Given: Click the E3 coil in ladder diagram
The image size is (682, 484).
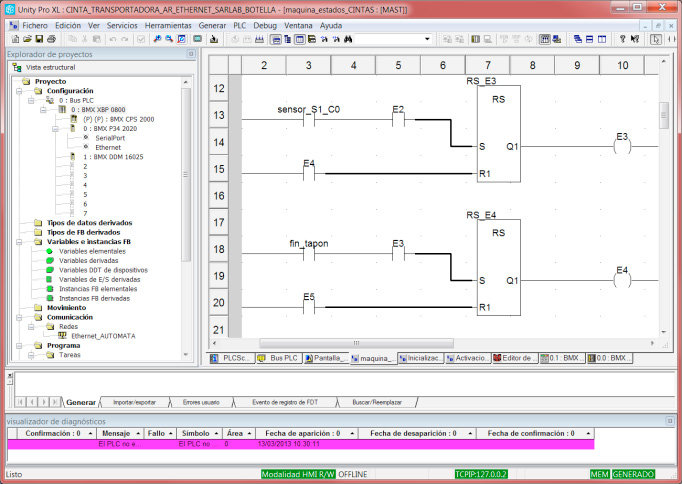Looking at the screenshot, I should point(622,147).
